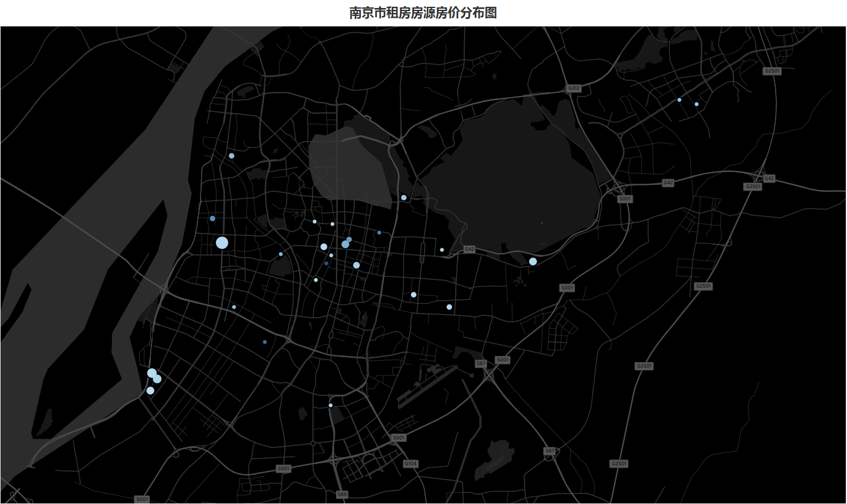Click the G104 road label
The height and width of the screenshot is (504, 847).
[x=410, y=463]
